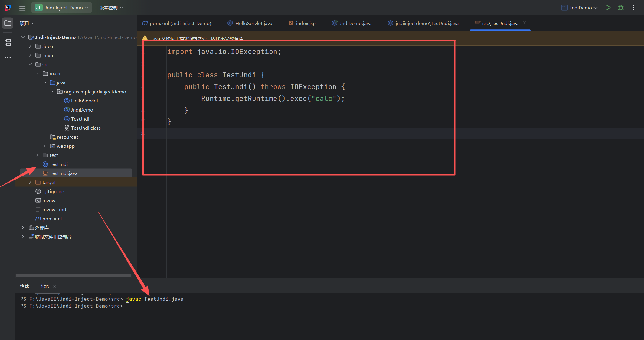The image size is (644, 340).
Task: Open the Structure tool window icon
Action: pos(8,42)
